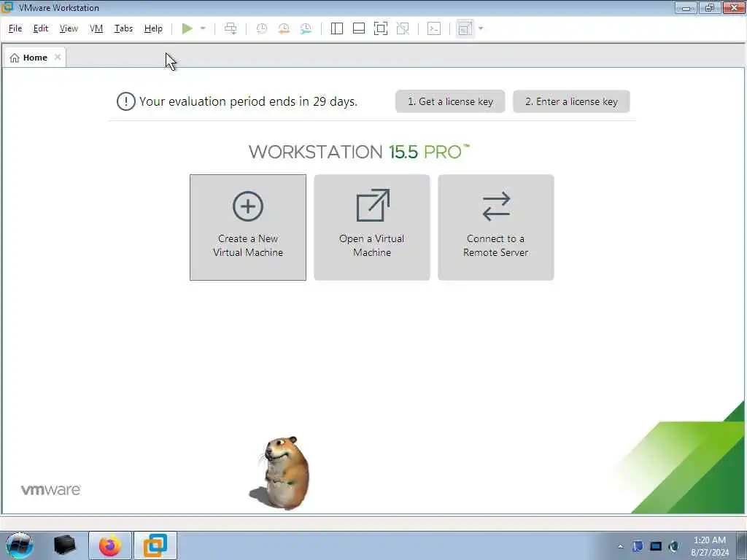The width and height of the screenshot is (747, 560).
Task: Click the Take Snapshot clock icon
Action: pos(262,28)
